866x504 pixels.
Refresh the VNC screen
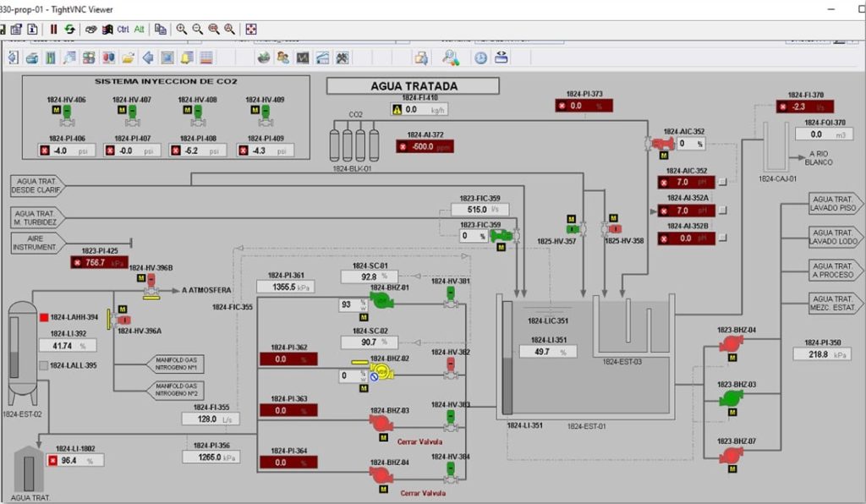point(69,29)
